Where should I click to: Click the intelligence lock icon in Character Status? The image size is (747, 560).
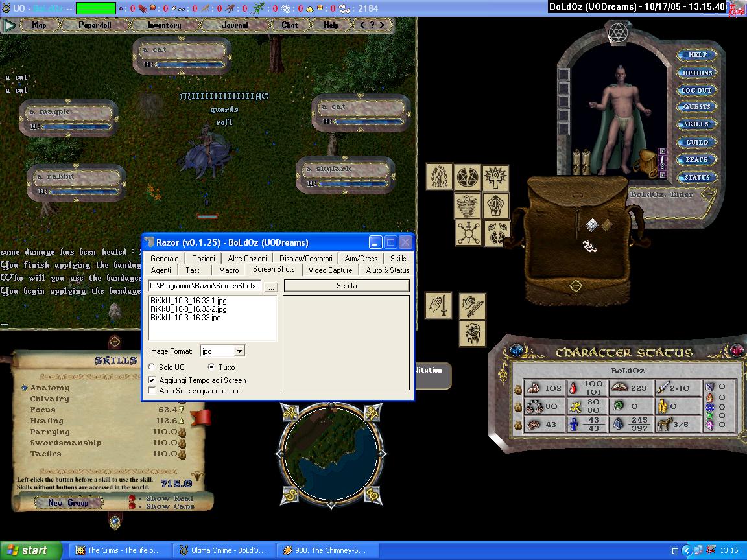[518, 425]
